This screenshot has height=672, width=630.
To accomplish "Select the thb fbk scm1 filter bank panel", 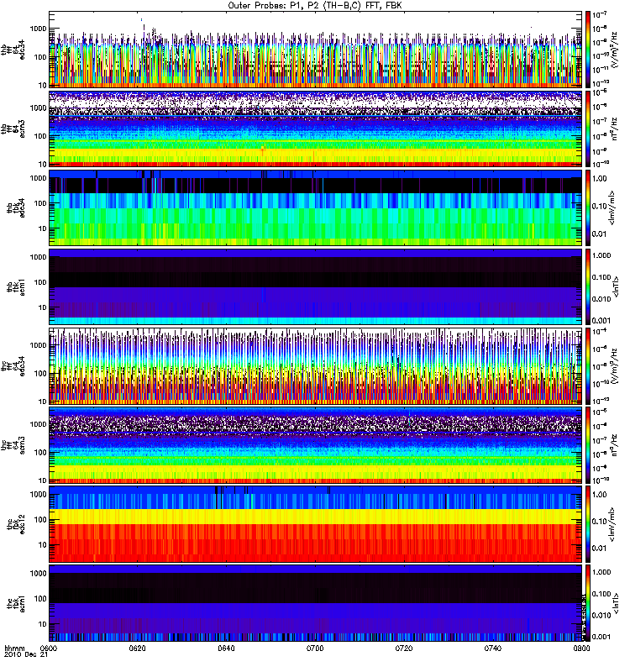I will click(x=315, y=286).
